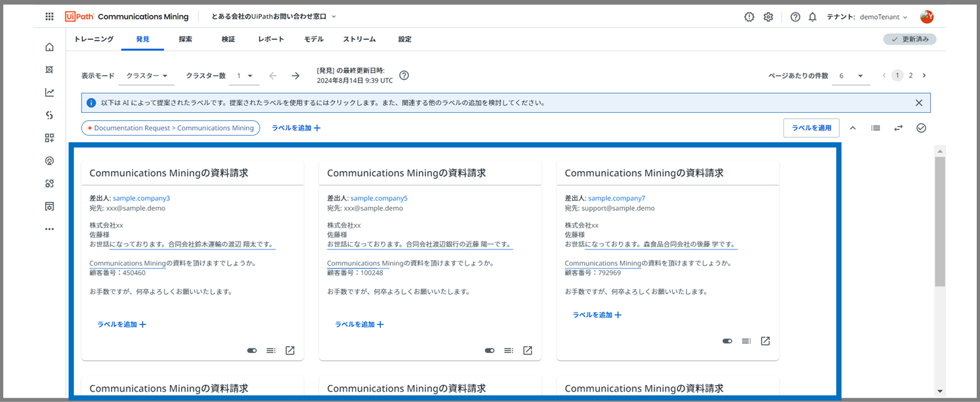Go to Home in the left sidebar
Image resolution: width=980 pixels, height=402 pixels.
coord(50,47)
